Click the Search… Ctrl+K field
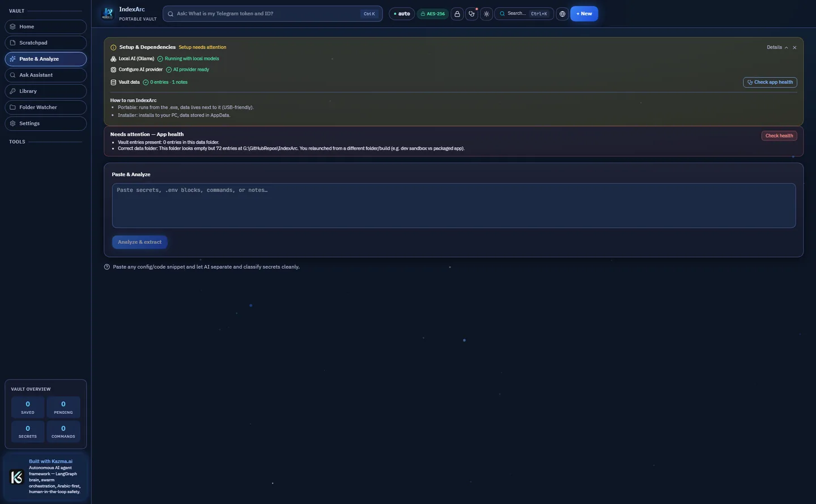This screenshot has height=504, width=816. click(x=524, y=14)
